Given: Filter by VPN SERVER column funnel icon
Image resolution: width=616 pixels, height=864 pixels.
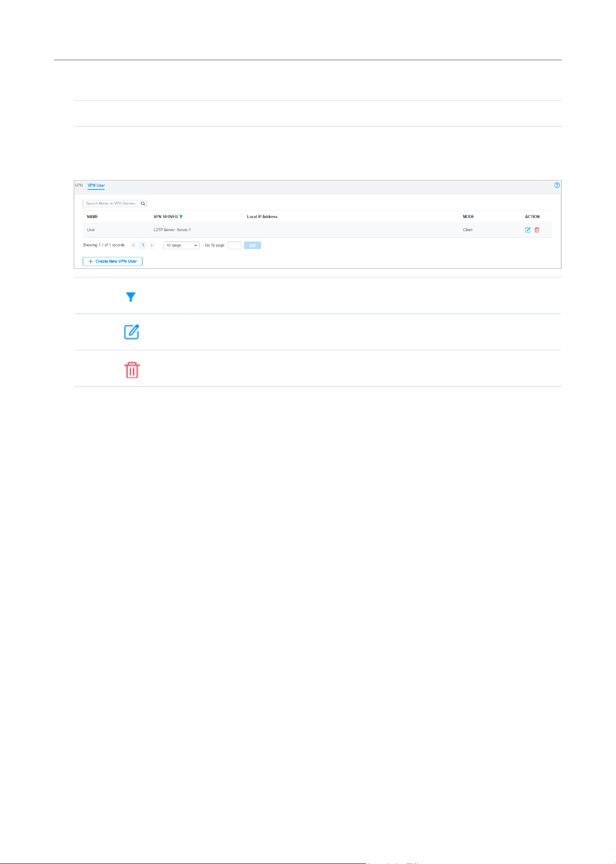Looking at the screenshot, I should click(181, 217).
